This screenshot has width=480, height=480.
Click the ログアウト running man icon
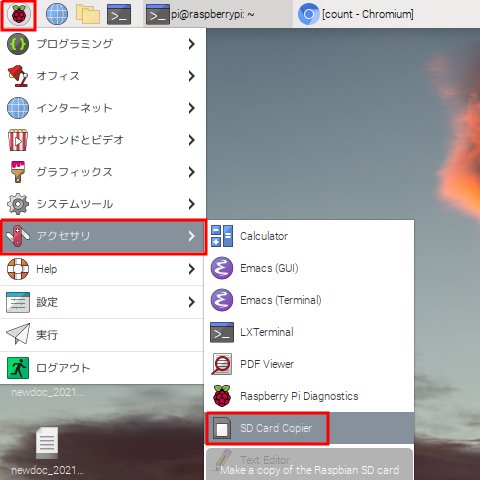click(18, 368)
